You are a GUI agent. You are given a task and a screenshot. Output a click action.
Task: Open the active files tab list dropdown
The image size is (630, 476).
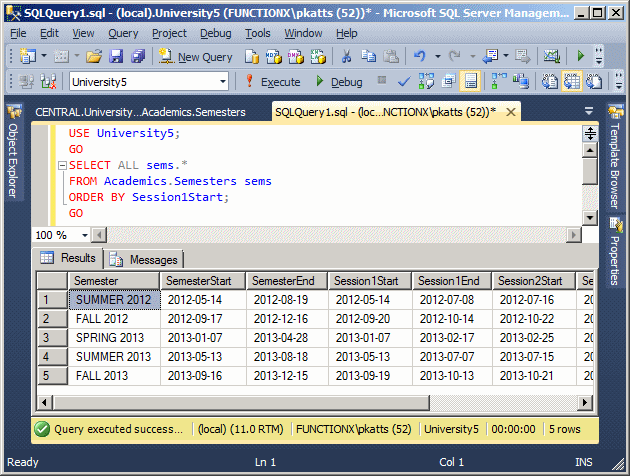pos(589,111)
